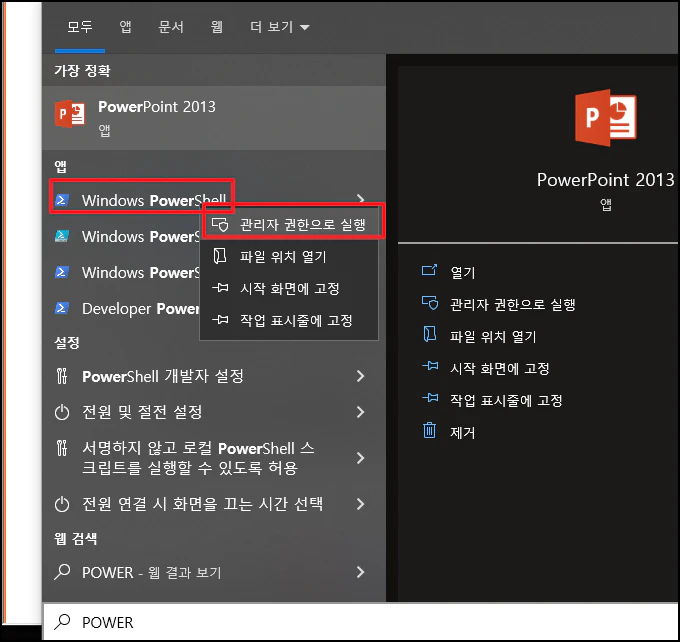Open 전원 및 절전 설정
Screen dimensions: 680x642
click(214, 412)
